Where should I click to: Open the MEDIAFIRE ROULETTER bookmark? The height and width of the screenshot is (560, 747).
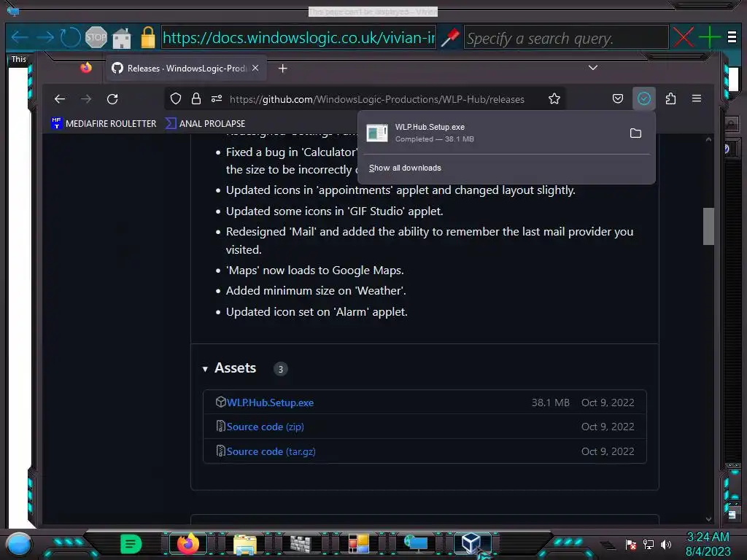(104, 123)
